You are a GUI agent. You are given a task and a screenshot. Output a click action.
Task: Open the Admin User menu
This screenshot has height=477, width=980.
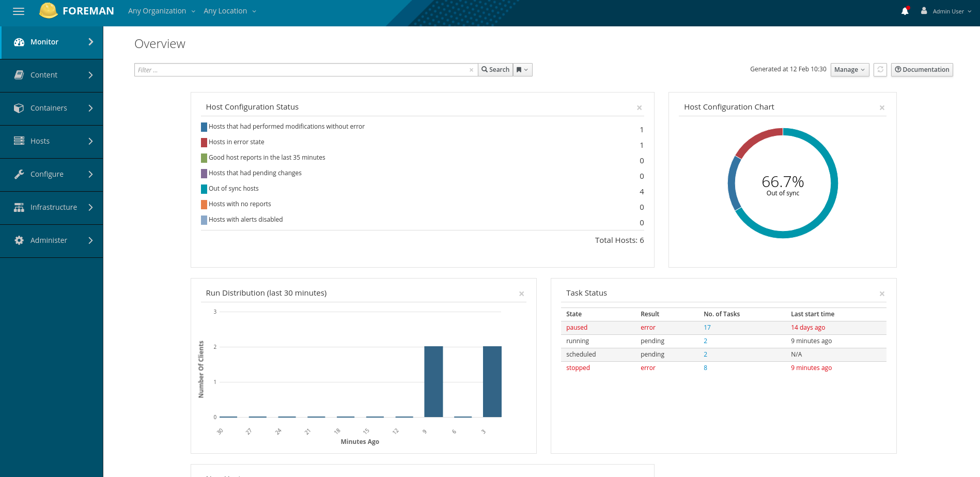pos(947,11)
